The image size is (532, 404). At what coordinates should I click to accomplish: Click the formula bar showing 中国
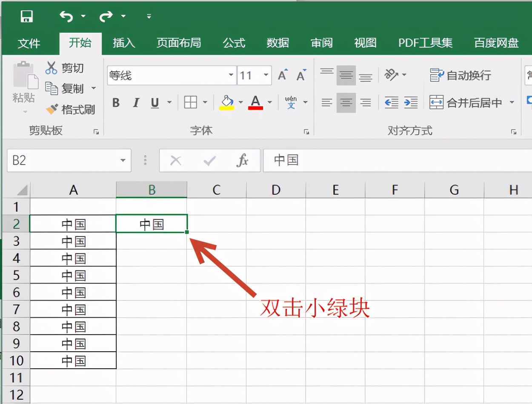[398, 160]
